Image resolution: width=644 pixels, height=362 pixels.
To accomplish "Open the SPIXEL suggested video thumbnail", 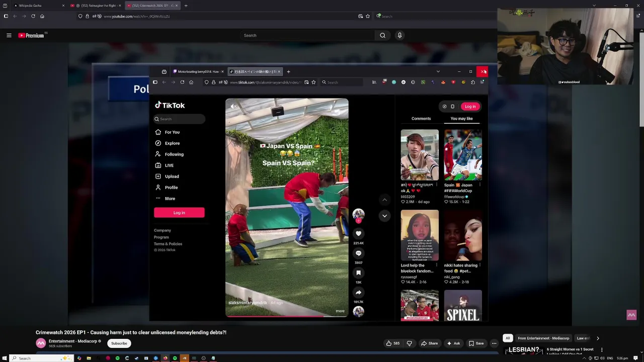I will pyautogui.click(x=463, y=306).
